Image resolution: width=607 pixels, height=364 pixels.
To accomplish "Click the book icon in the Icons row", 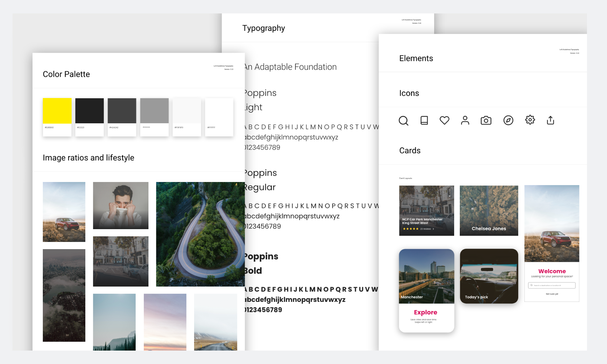I will (424, 120).
